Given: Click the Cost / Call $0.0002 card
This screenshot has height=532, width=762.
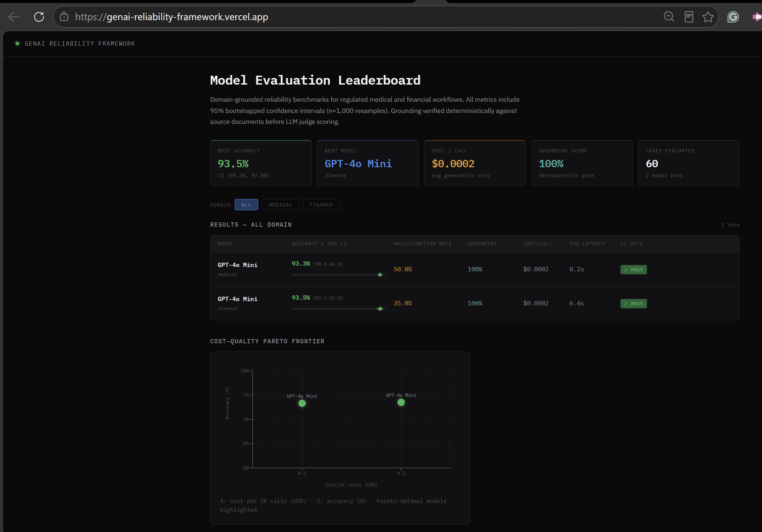Looking at the screenshot, I should click(x=475, y=163).
